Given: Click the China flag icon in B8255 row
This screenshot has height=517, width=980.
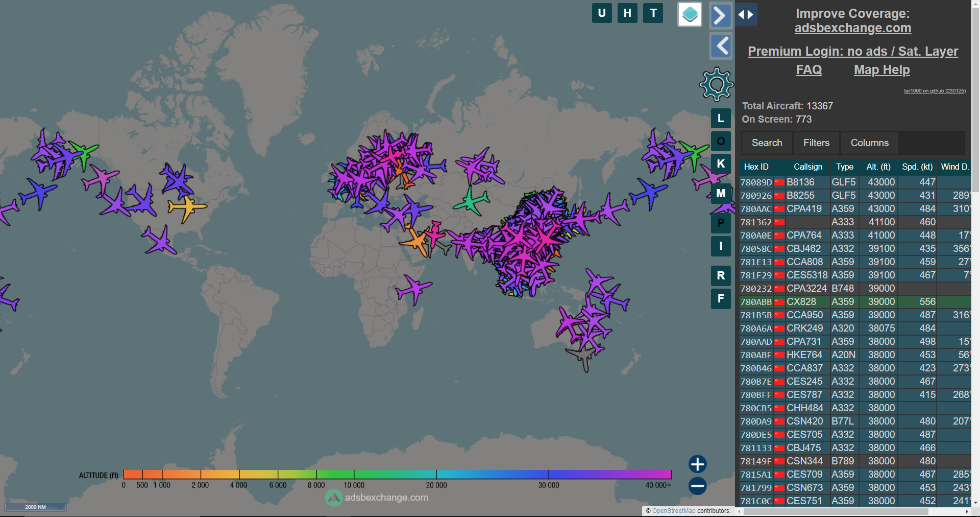Looking at the screenshot, I should [779, 196].
